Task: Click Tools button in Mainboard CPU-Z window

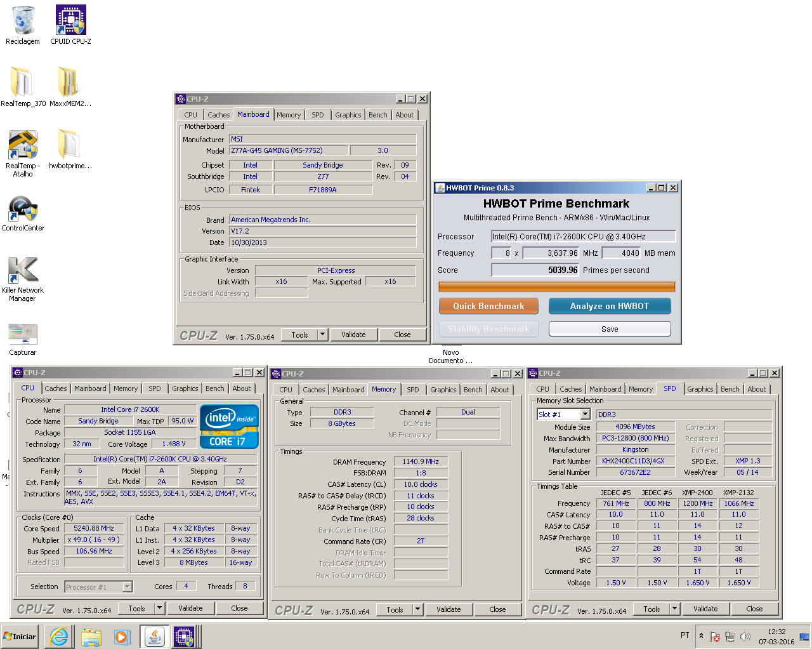Action: pos(300,335)
